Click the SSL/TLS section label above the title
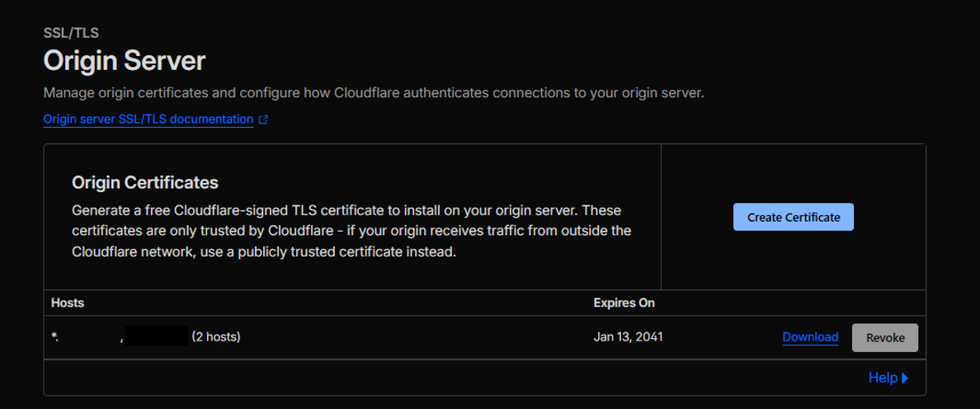This screenshot has width=980, height=409. [71, 33]
